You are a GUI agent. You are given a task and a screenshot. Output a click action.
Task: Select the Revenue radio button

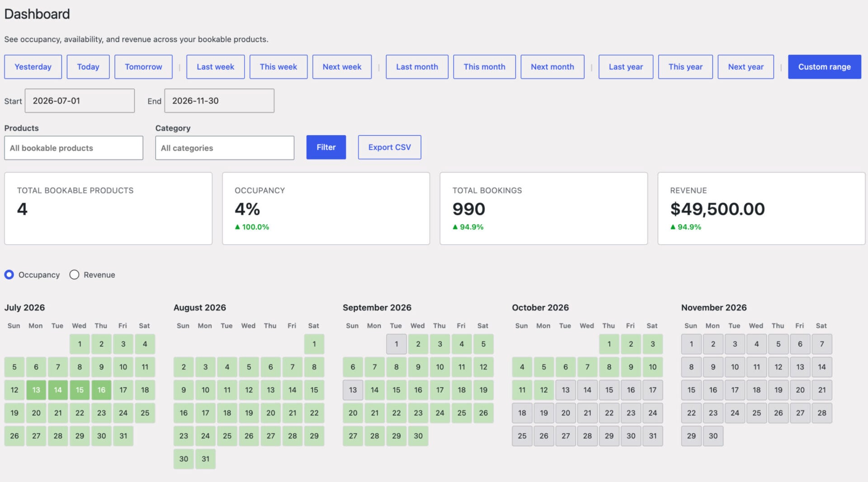click(x=74, y=274)
